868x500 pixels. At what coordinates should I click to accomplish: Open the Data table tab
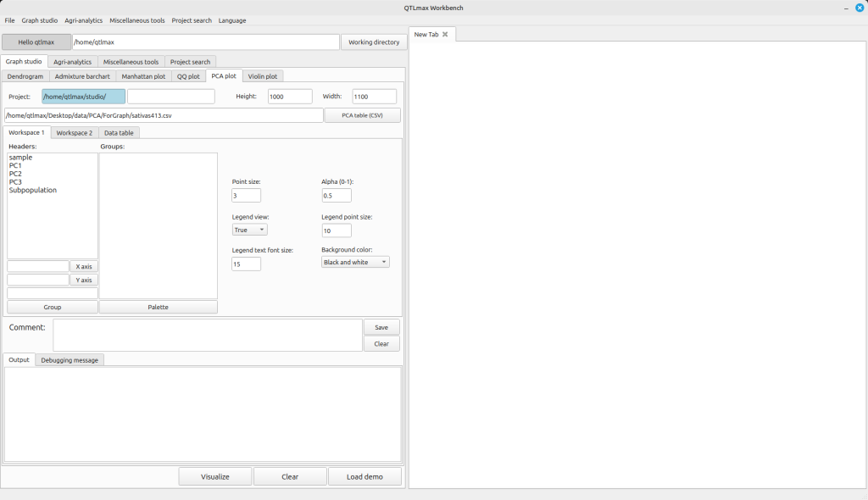(118, 133)
